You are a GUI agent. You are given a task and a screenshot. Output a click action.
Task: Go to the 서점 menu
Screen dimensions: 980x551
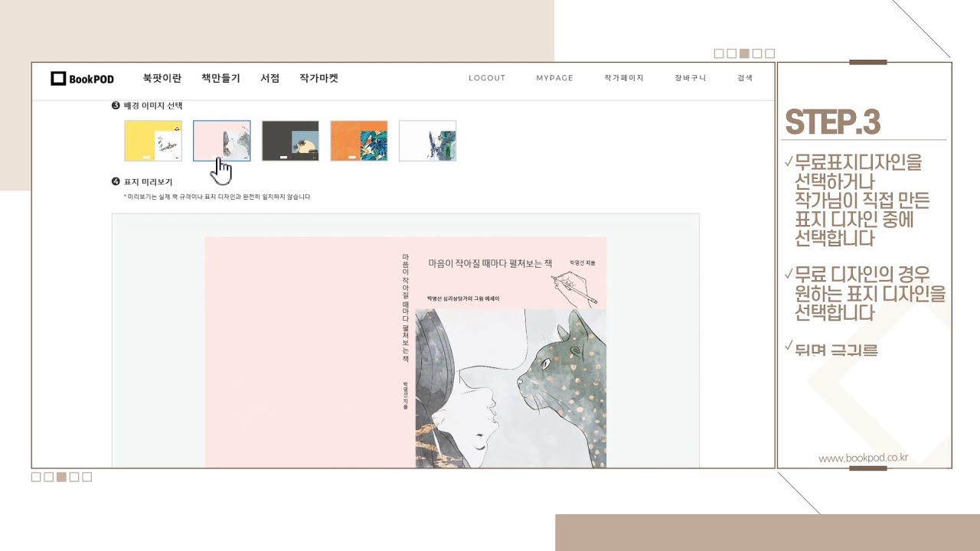[x=269, y=78]
